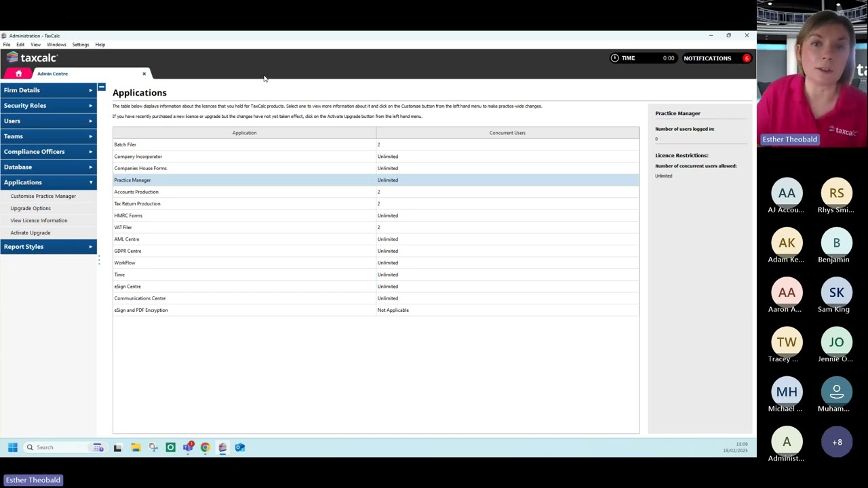This screenshot has height=488, width=868.
Task: Expand the Compliance Officers section
Action: click(x=48, y=152)
